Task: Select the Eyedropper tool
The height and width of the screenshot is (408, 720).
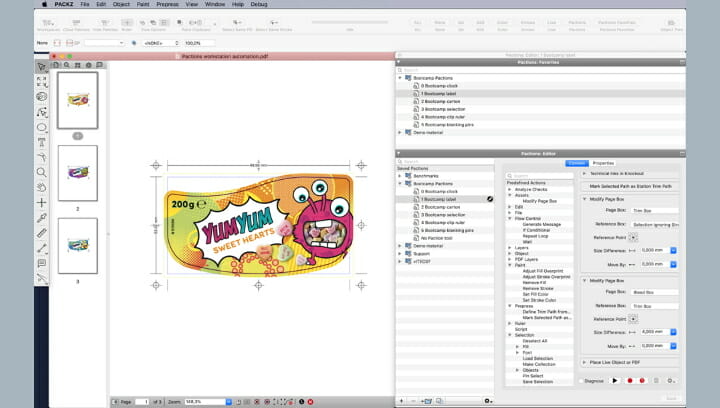Action: 42,218
